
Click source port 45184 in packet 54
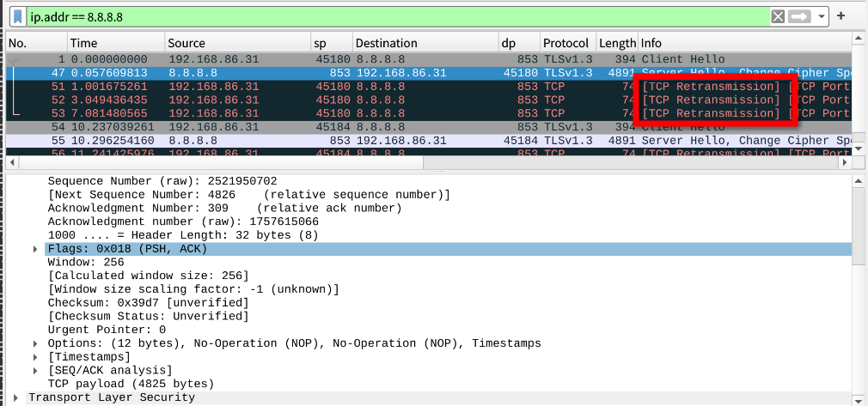(x=333, y=127)
